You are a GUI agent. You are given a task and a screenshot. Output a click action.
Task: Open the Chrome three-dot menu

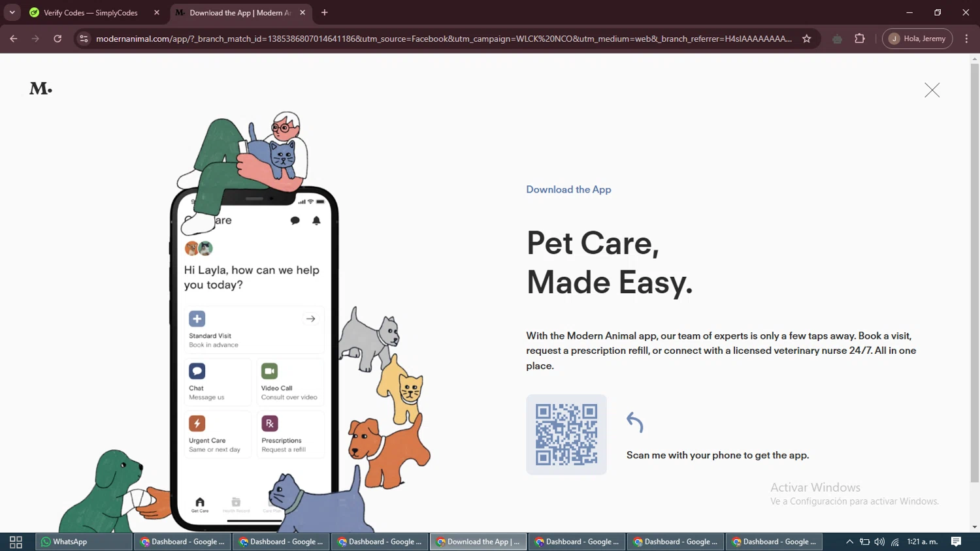pos(966,39)
